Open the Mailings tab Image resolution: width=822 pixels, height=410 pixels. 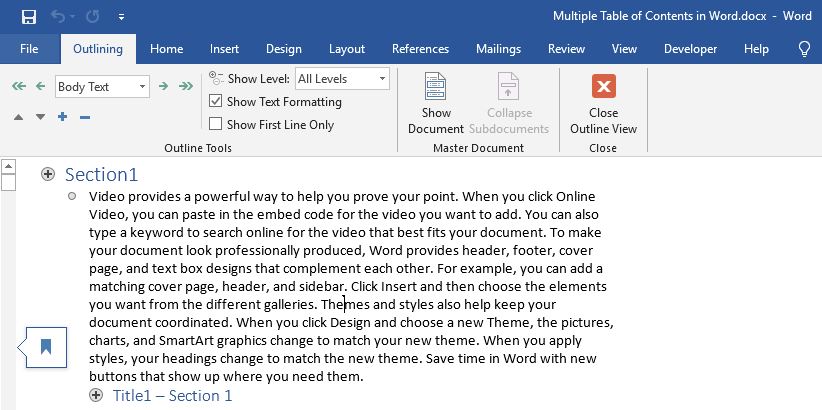(x=499, y=49)
